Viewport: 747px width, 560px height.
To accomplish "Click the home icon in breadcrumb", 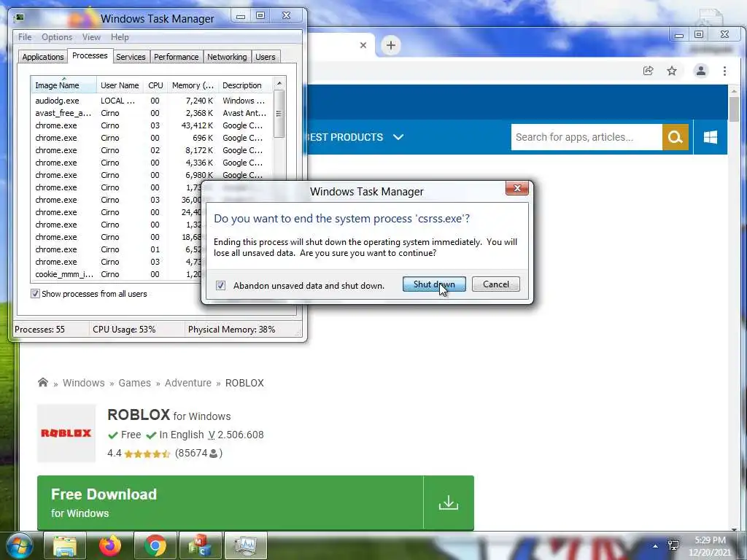I will (43, 382).
